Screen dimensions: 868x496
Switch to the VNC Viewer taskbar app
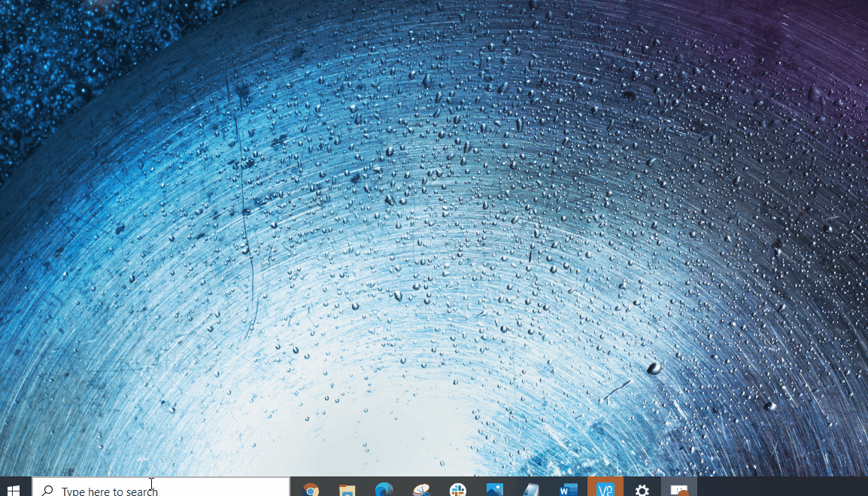(x=605, y=488)
